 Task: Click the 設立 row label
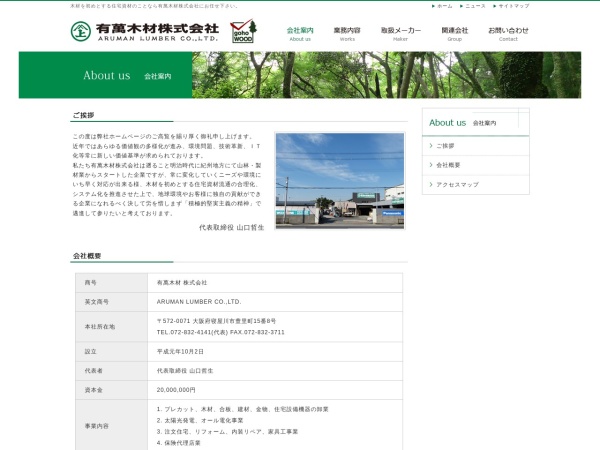pyautogui.click(x=91, y=352)
